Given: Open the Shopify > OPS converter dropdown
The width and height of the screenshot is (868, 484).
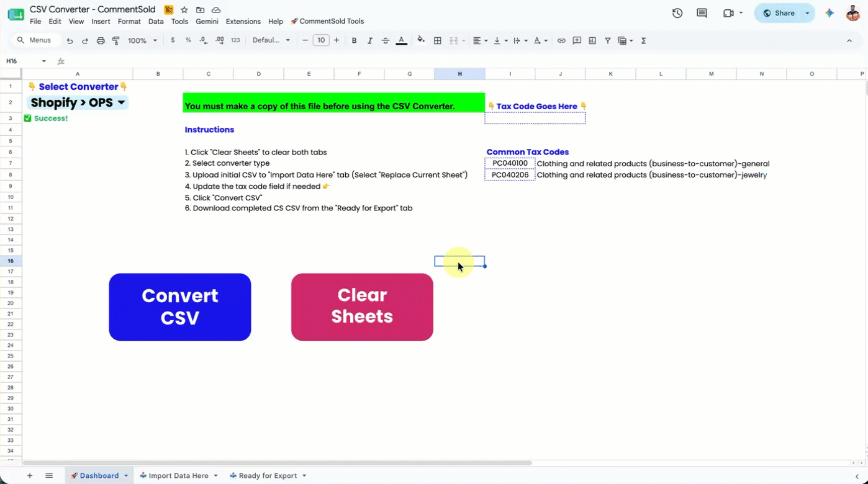Looking at the screenshot, I should (78, 102).
